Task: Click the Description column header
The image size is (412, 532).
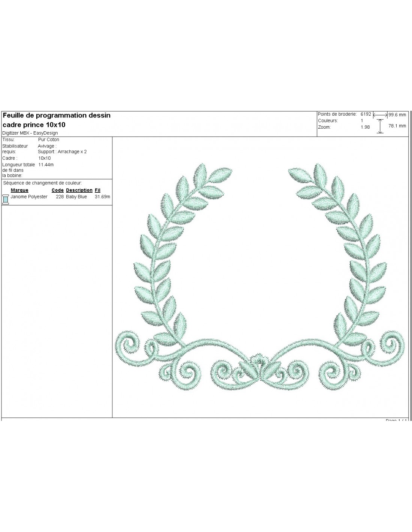Action: 79,190
